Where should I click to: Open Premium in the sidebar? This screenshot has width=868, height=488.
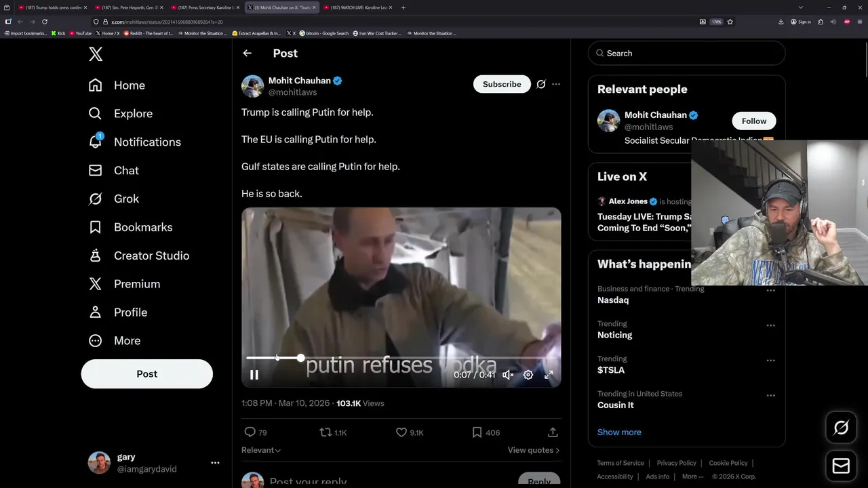124,285
